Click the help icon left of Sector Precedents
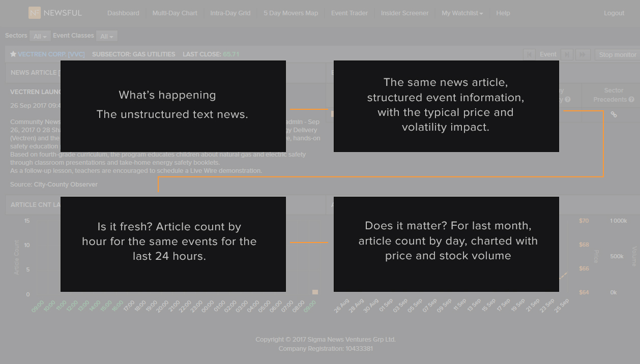This screenshot has width=640, height=364. tap(568, 100)
